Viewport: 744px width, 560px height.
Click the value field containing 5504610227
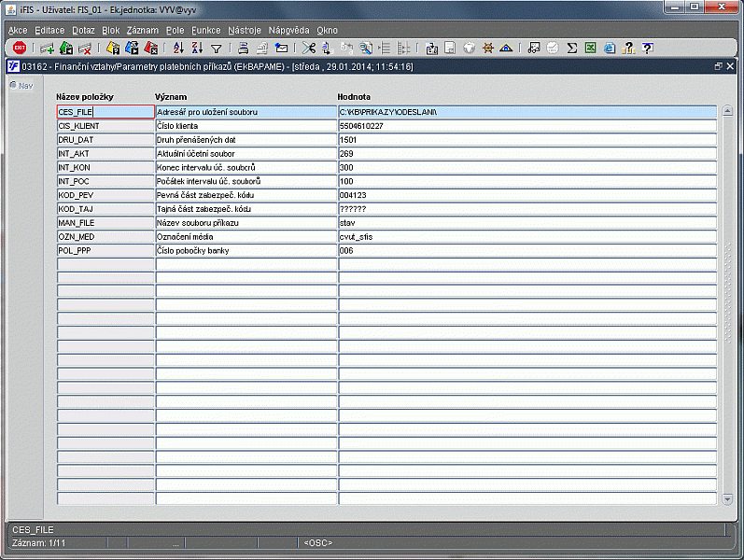coord(527,126)
